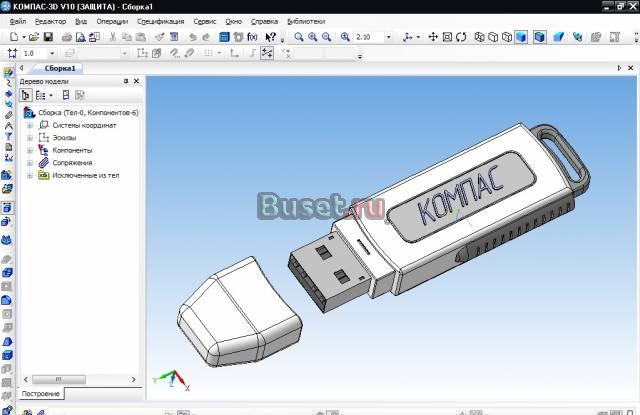
Task: Open the Variables f(x) icon
Action: tap(252, 37)
